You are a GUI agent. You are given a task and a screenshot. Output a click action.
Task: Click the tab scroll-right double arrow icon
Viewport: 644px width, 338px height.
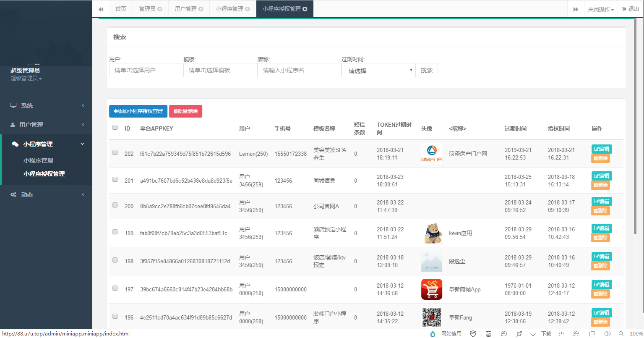(576, 9)
